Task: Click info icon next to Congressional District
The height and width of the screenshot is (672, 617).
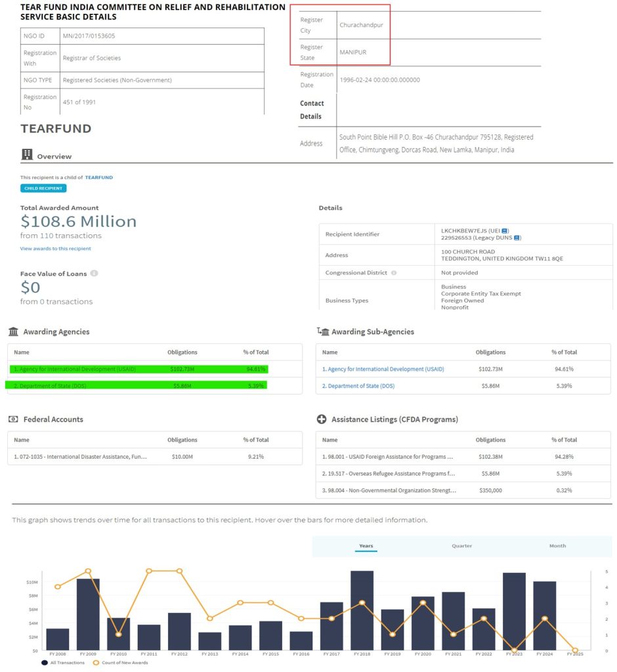Action: [394, 272]
